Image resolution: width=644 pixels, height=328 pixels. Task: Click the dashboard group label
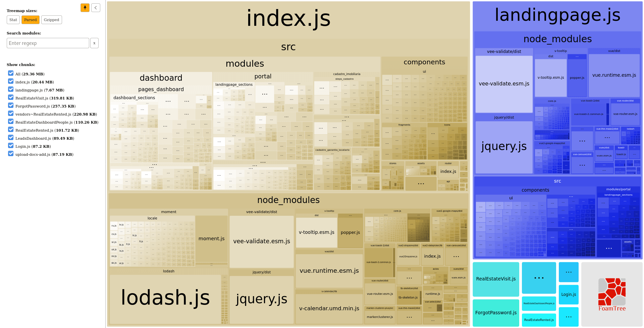(x=161, y=78)
